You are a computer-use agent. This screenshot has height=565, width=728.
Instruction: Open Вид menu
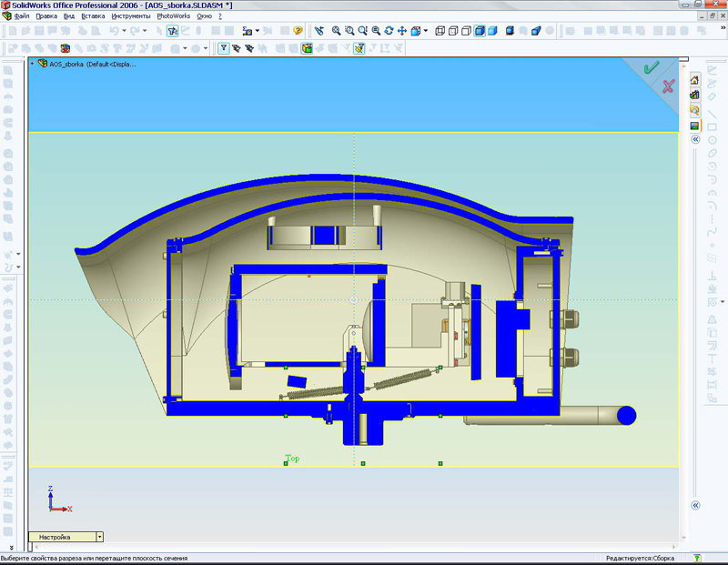click(69, 15)
